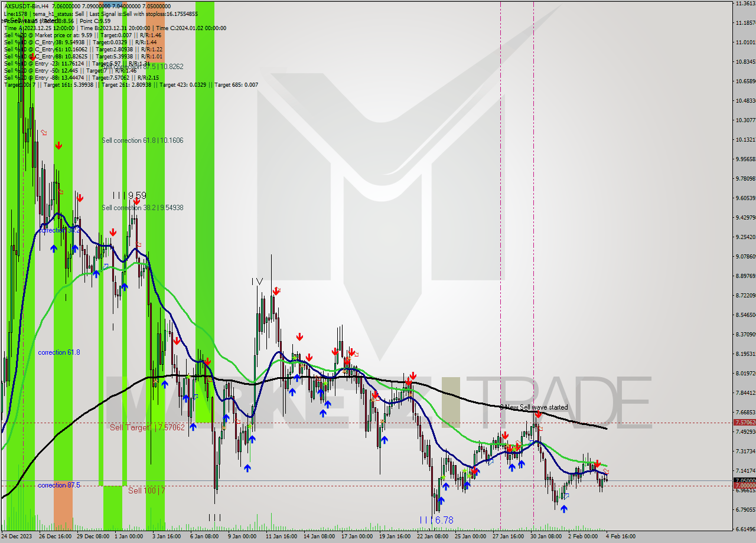Click the 'Sell Target | 7.57062' label
Screen dimensions: 756x543
[147, 427]
